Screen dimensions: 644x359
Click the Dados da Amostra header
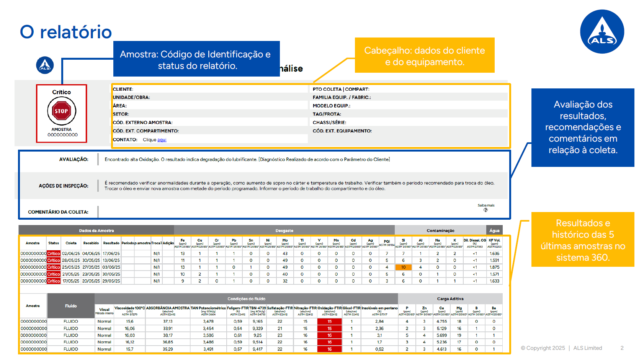tap(96, 230)
